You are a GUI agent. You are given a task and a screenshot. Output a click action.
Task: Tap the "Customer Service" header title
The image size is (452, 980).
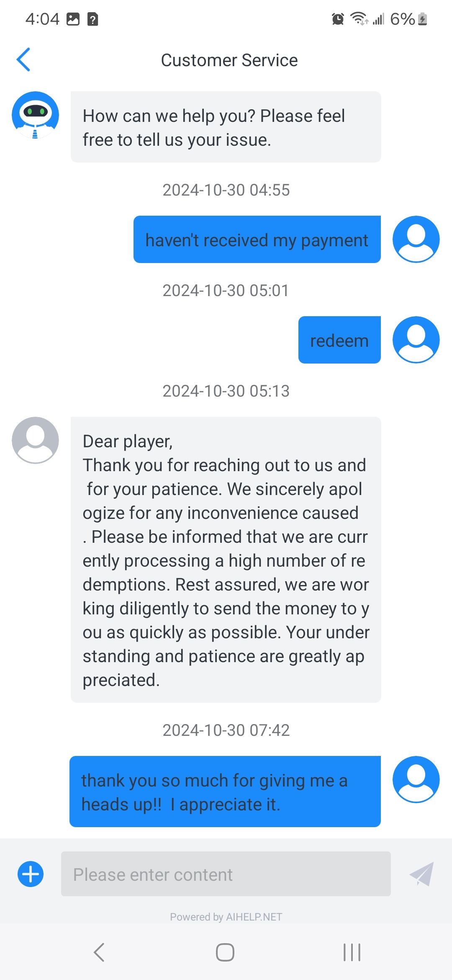229,60
